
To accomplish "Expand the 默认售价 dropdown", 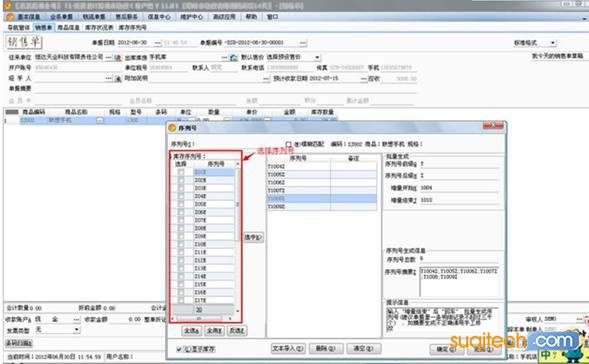I will pos(317,57).
